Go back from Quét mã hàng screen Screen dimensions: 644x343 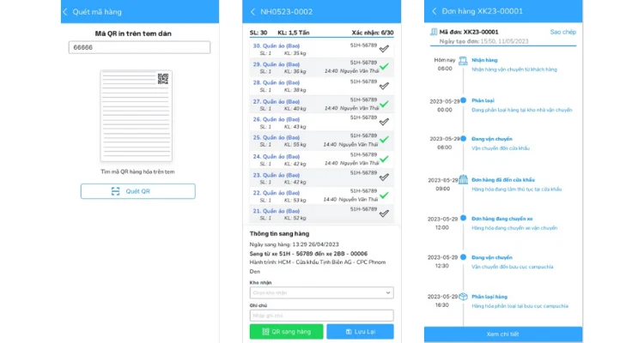pyautogui.click(x=65, y=12)
